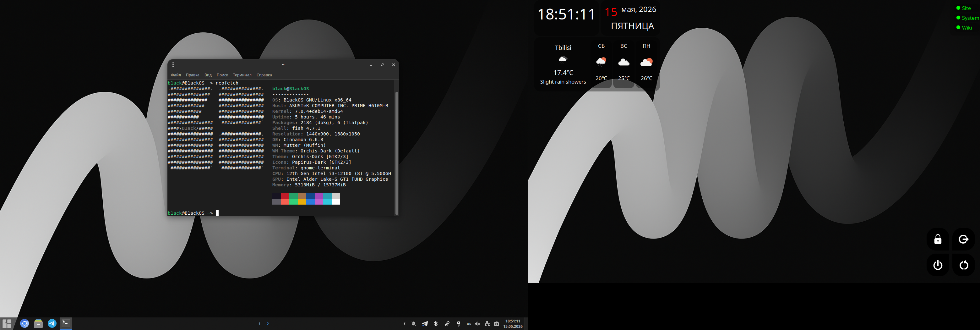The height and width of the screenshot is (330, 980).
Task: Open the paperclip clipboard tray icon
Action: tap(447, 324)
